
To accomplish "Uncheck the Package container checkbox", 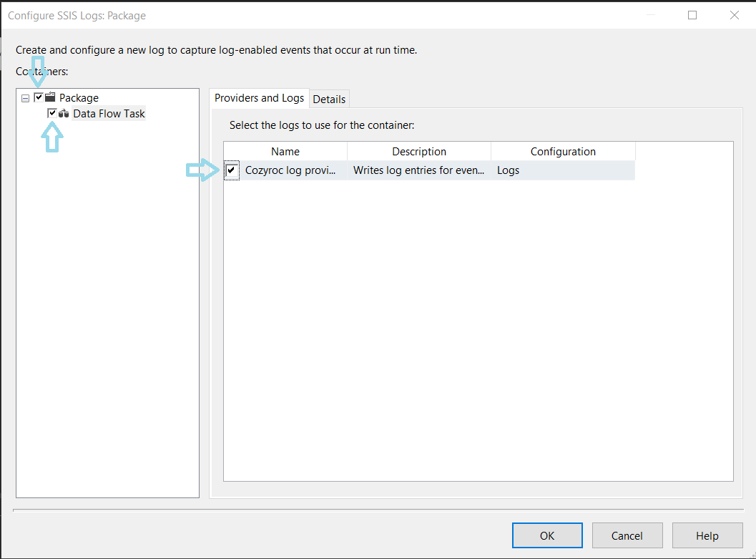I will tap(39, 97).
